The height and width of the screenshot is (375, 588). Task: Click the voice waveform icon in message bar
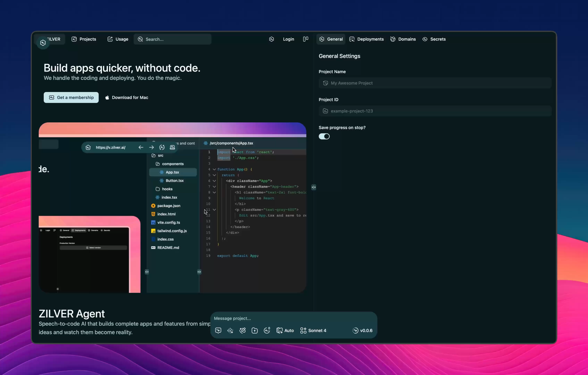230,331
